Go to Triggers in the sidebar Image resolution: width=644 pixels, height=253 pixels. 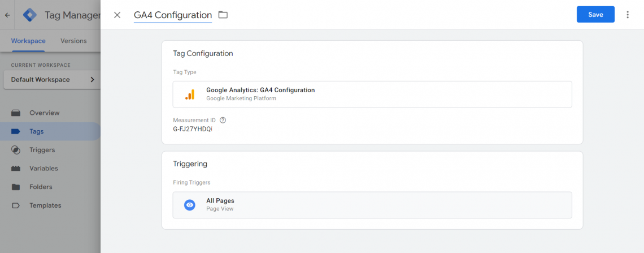click(x=42, y=150)
